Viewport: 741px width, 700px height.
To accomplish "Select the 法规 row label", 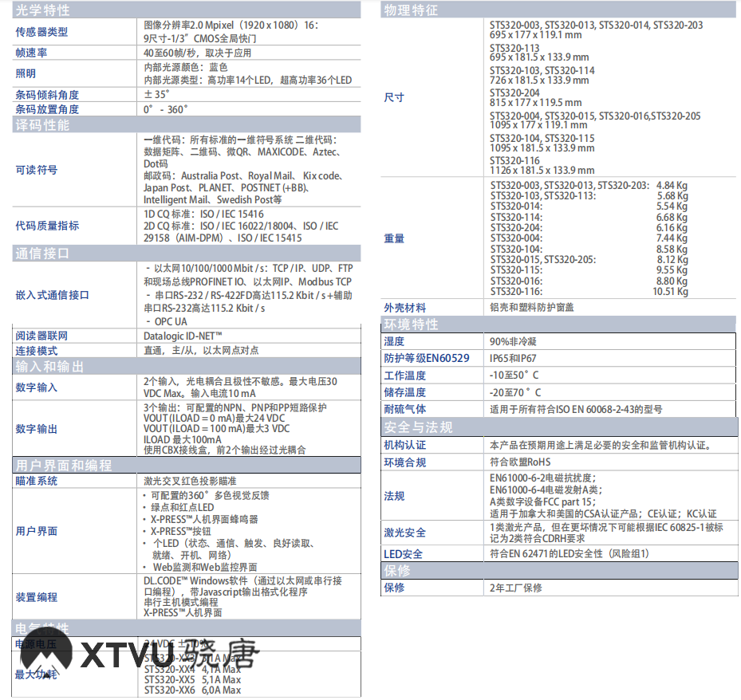I will coord(394,496).
